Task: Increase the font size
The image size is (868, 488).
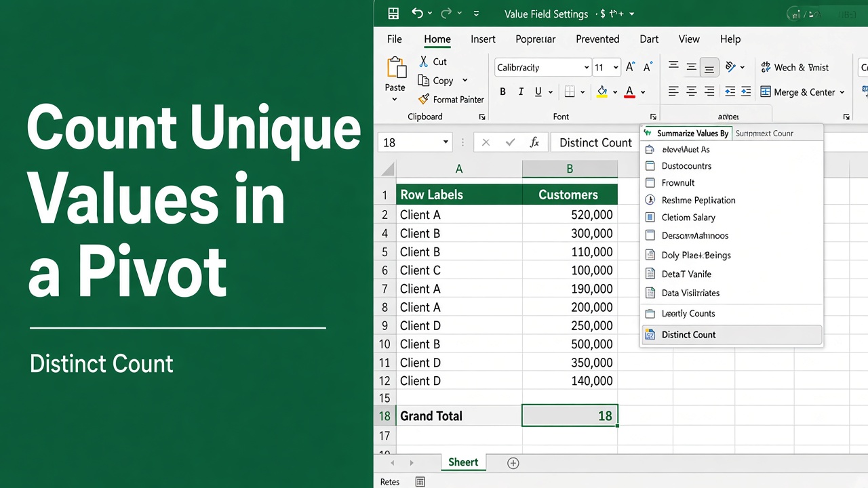Action: pos(630,67)
